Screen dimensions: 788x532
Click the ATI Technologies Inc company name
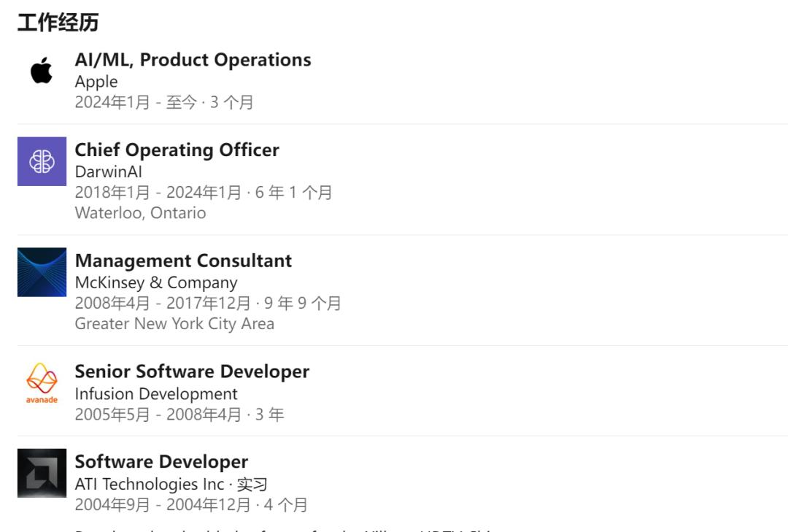point(149,485)
